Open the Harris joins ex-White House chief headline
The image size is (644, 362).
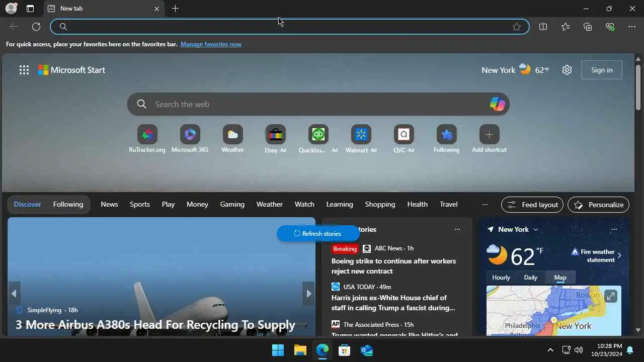(394, 303)
